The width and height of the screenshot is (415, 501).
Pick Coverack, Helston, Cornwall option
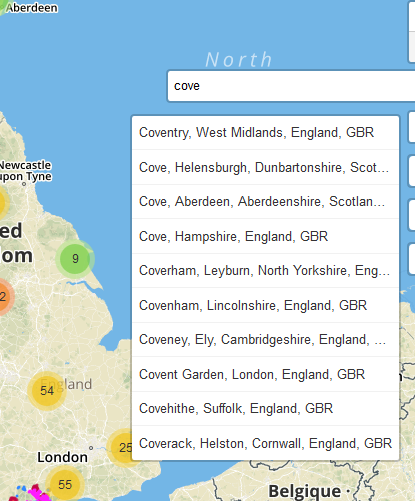pos(265,443)
